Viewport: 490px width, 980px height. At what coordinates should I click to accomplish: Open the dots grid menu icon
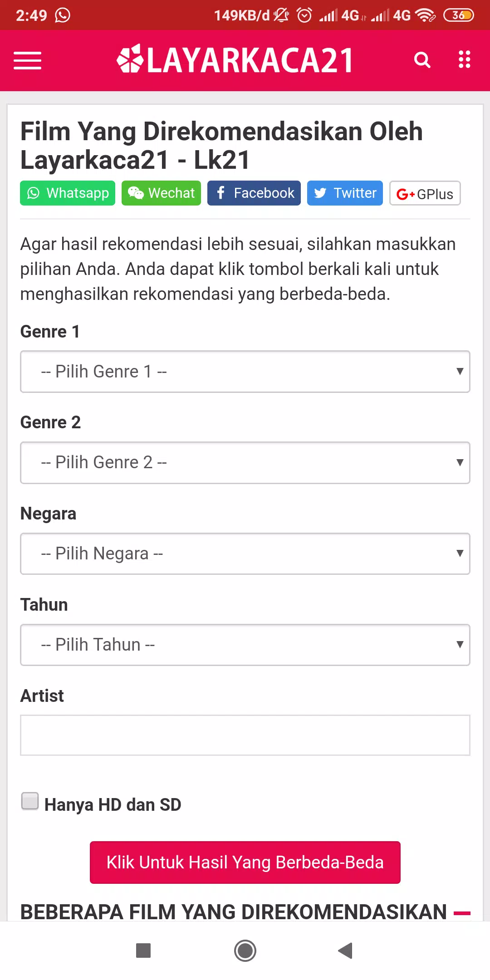464,60
